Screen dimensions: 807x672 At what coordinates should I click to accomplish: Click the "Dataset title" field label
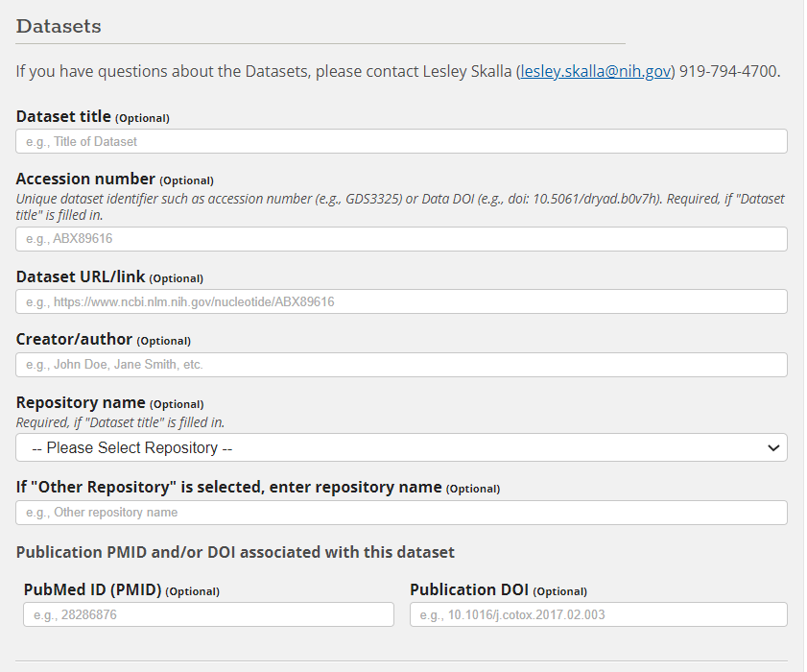point(63,116)
